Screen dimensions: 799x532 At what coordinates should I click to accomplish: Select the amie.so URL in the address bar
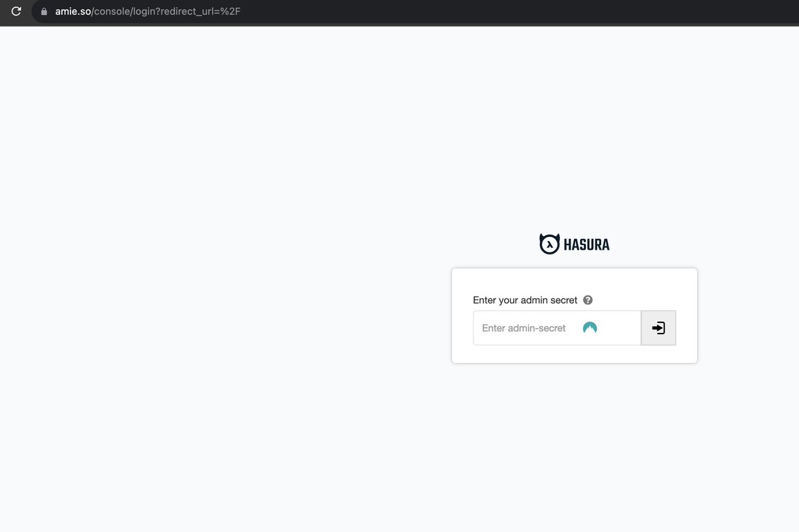147,11
